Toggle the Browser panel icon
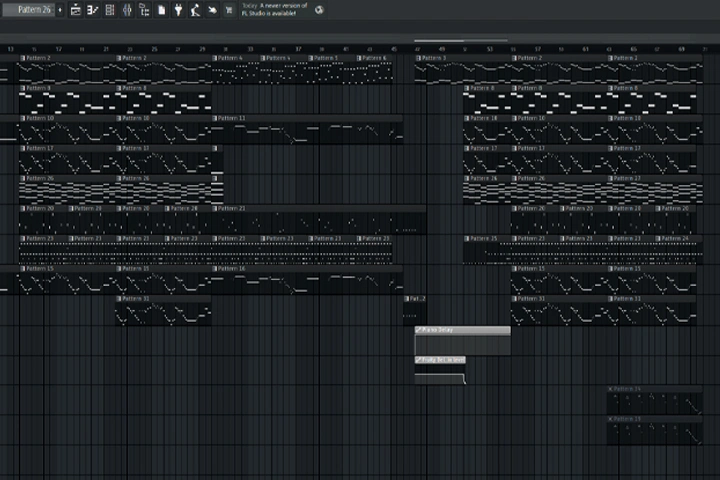The width and height of the screenshot is (720, 480). click(144, 10)
